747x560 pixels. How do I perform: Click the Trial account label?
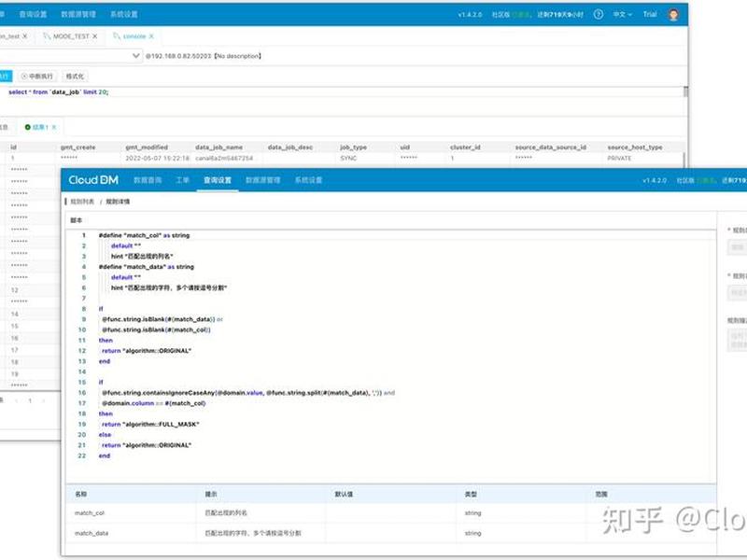[x=650, y=14]
